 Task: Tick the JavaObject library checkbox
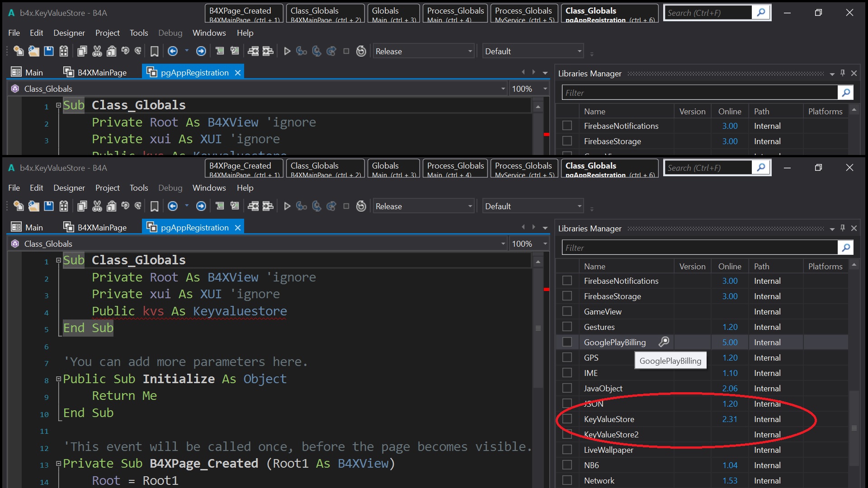tap(567, 388)
